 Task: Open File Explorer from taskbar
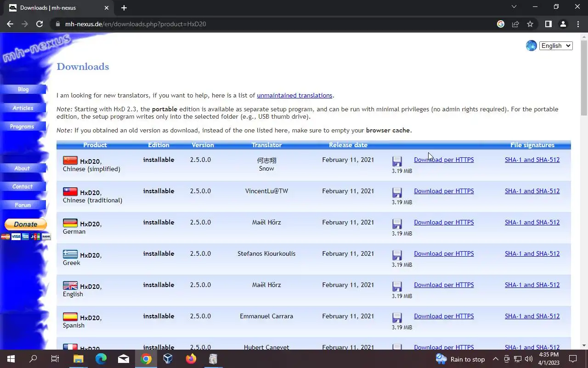pos(79,359)
